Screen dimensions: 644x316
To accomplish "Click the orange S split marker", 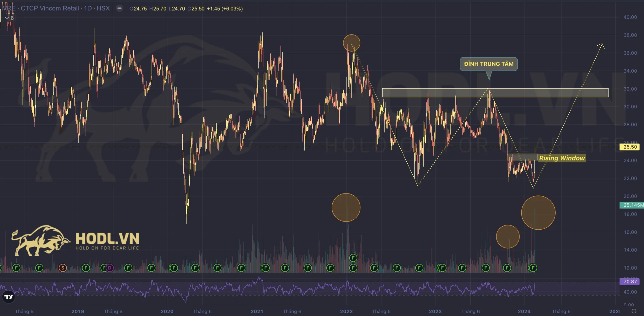I will point(63,268).
